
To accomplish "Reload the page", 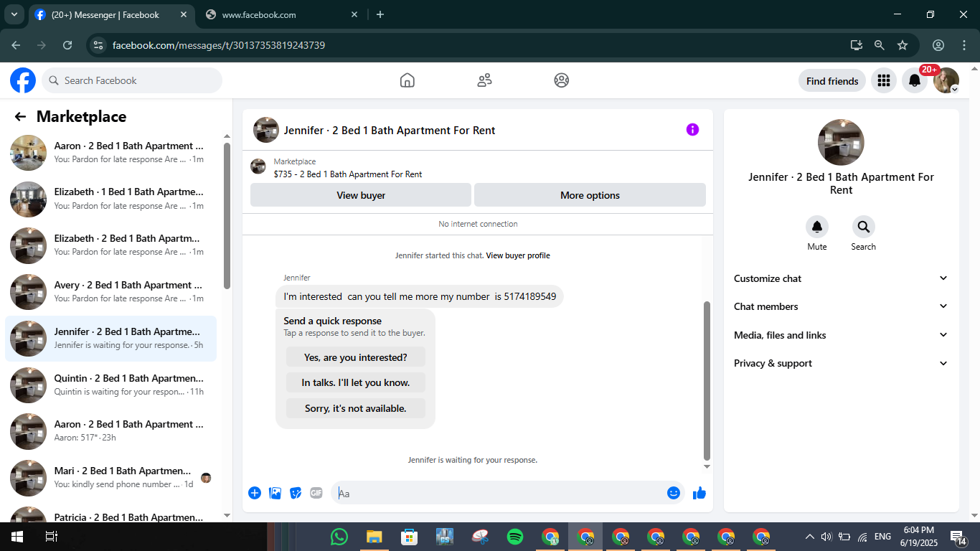I will pyautogui.click(x=67, y=45).
